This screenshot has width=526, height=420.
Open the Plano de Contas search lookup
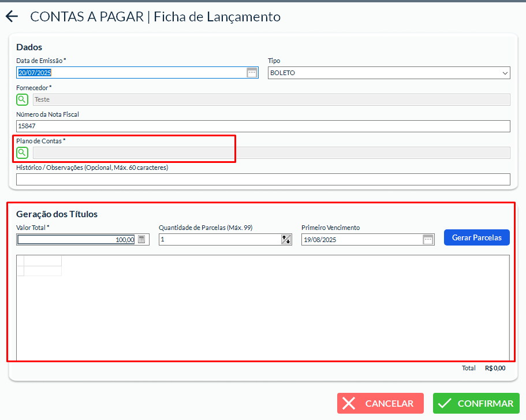[x=22, y=153]
